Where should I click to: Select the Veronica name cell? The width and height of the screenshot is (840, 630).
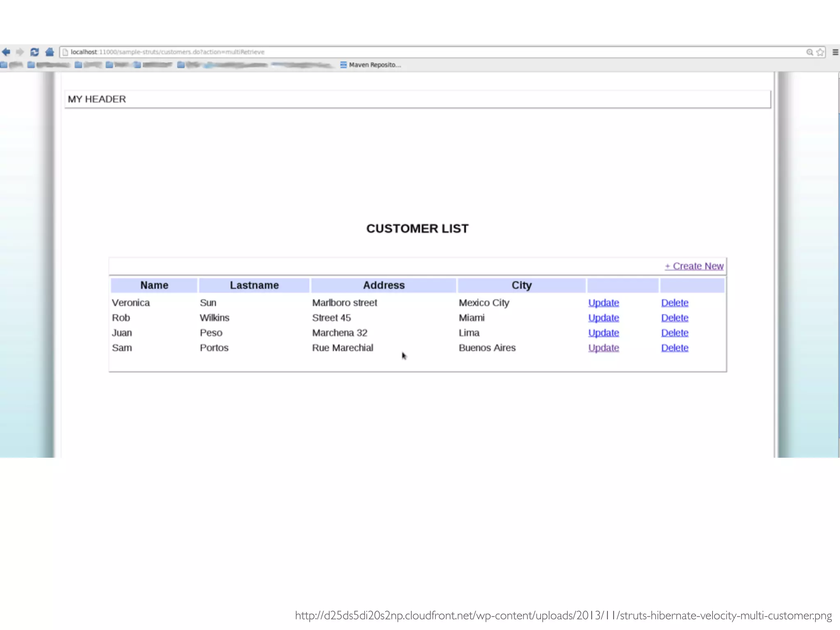click(x=131, y=303)
